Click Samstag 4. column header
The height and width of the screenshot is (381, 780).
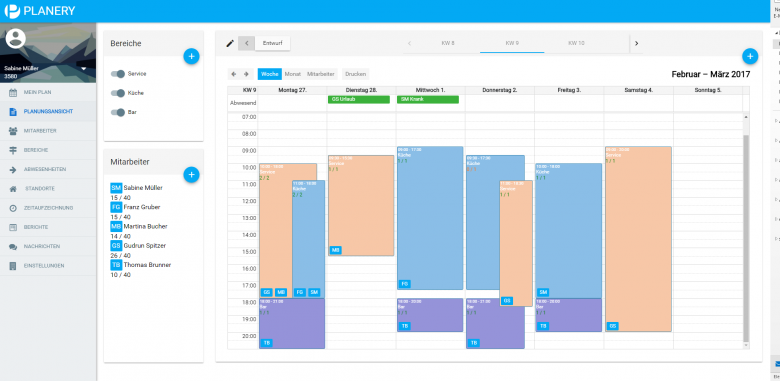(x=639, y=90)
